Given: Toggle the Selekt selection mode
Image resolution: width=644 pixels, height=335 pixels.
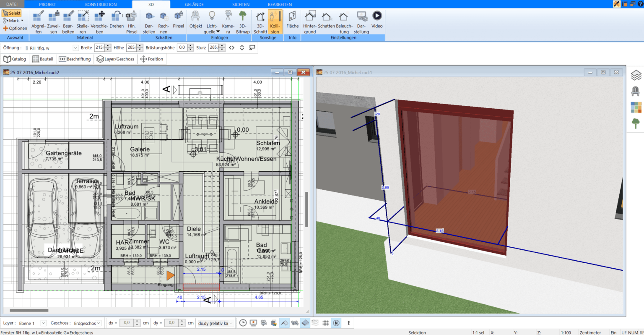Looking at the screenshot, I should (x=12, y=13).
